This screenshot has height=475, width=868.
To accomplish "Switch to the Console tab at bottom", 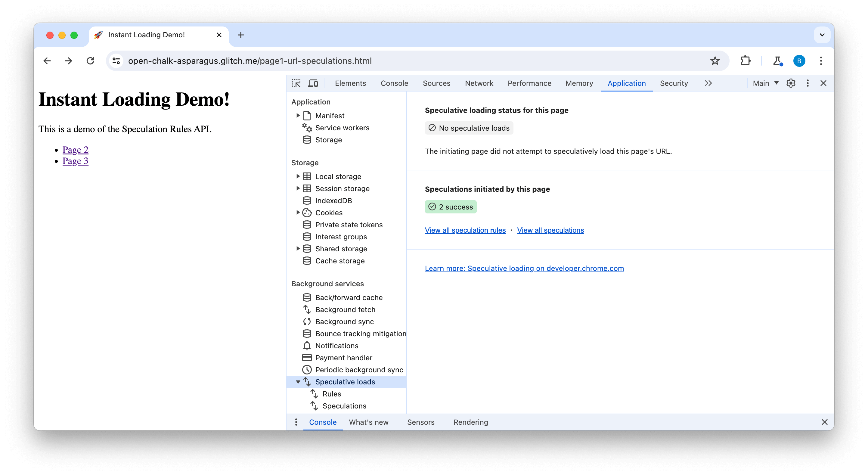I will click(323, 422).
